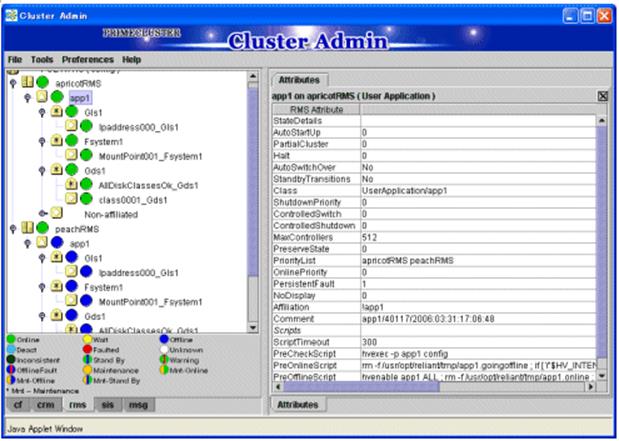Click the Online green legend icon
Screen dimensions: 619x441
click(11, 340)
